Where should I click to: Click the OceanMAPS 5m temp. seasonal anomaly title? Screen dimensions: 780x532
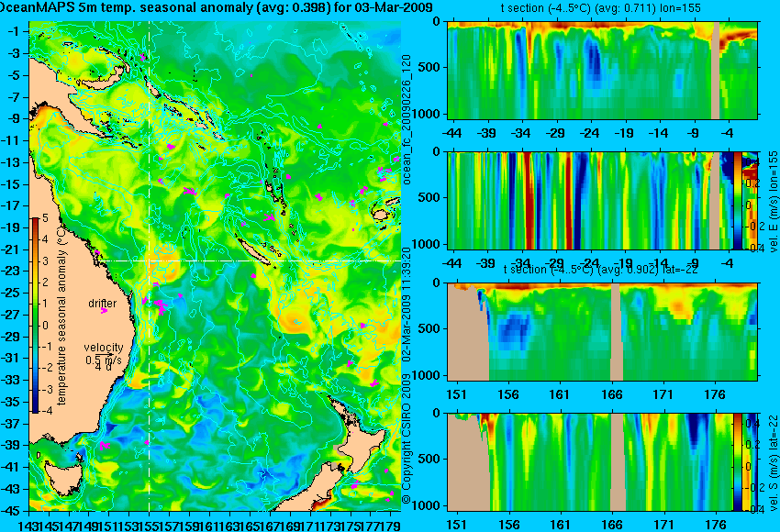pos(217,7)
